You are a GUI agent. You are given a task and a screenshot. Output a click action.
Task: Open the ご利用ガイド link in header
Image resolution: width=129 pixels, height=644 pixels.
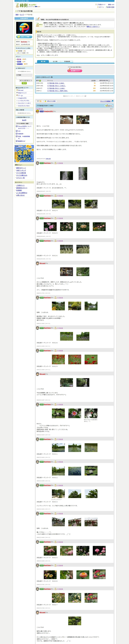(101, 5)
